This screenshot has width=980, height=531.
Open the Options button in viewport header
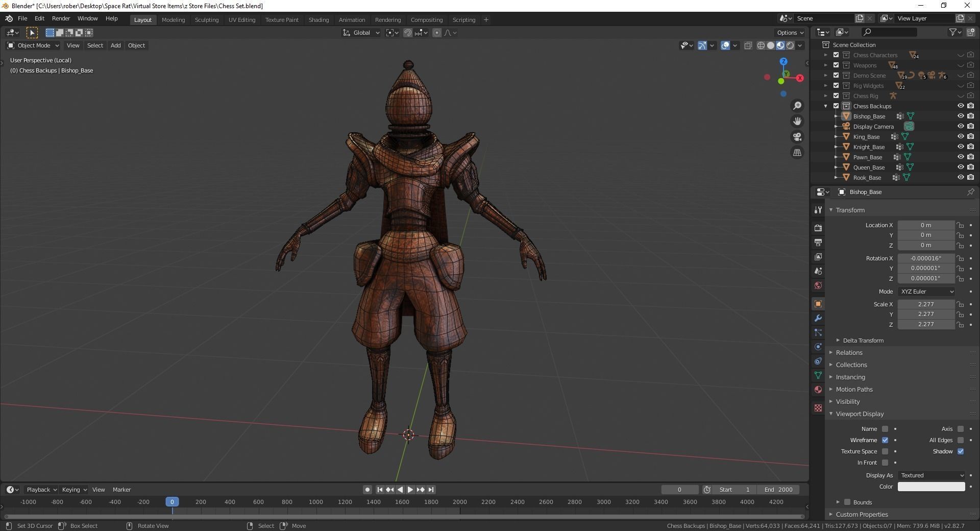click(789, 33)
